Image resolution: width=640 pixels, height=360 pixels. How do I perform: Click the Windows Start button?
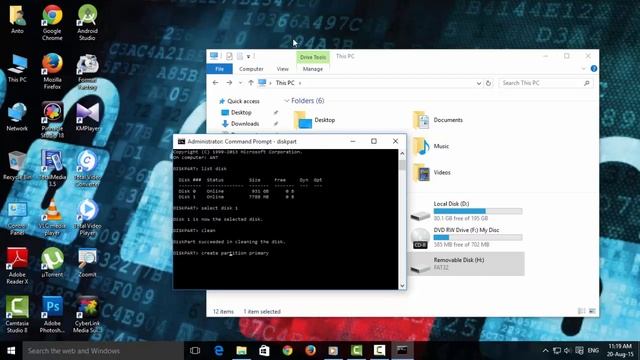(11, 351)
